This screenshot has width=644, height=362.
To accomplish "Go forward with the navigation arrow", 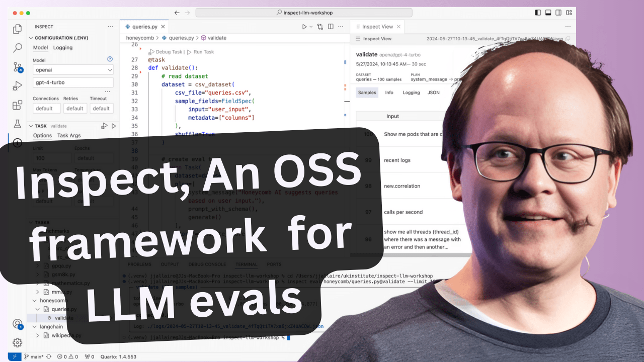I will tap(187, 13).
